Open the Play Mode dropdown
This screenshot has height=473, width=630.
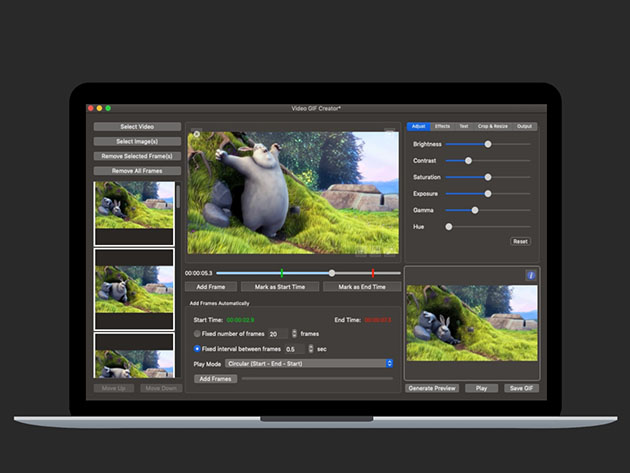309,364
